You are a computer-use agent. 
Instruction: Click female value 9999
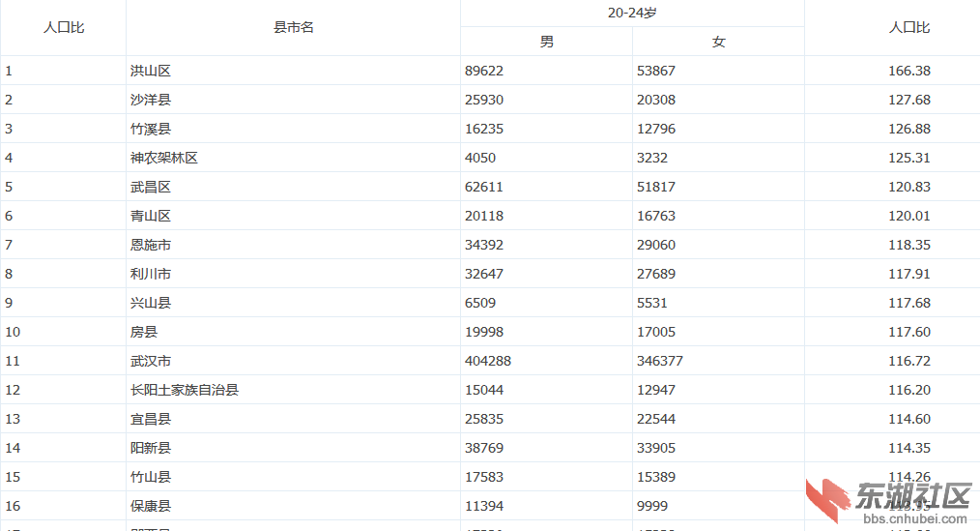click(x=651, y=505)
